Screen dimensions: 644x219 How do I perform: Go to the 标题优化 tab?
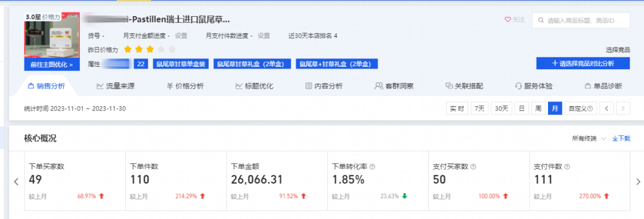[254, 87]
